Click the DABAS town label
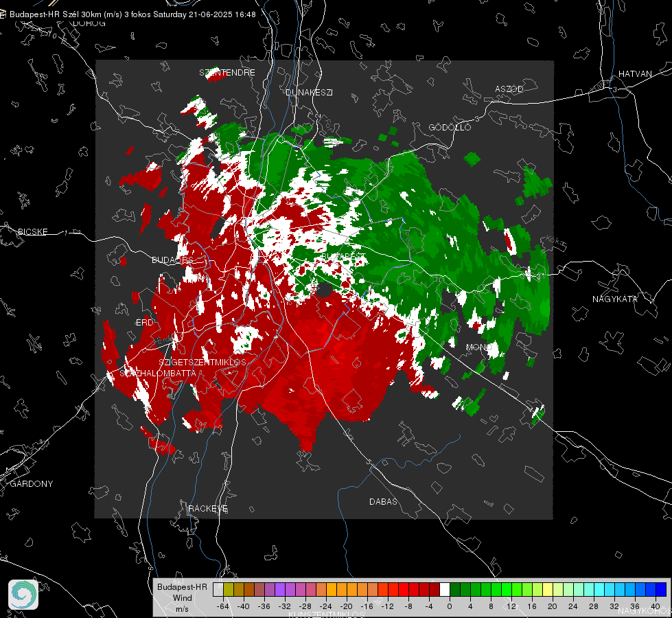 pyautogui.click(x=384, y=501)
